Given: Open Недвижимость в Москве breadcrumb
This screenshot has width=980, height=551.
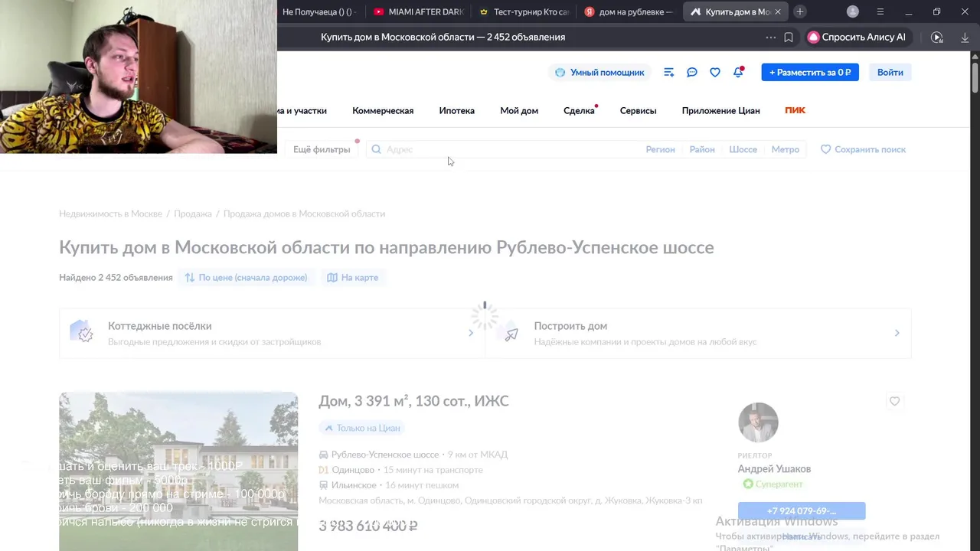Looking at the screenshot, I should [x=110, y=214].
